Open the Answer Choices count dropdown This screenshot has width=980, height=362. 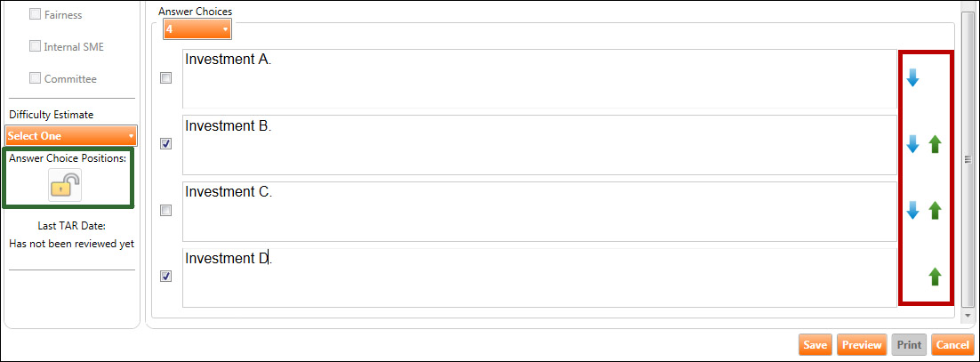[x=197, y=29]
